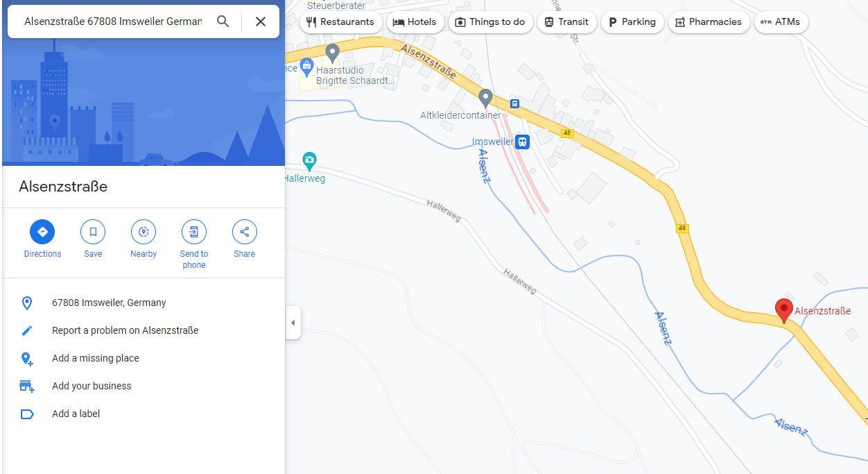Filter map by Hotels

point(415,22)
